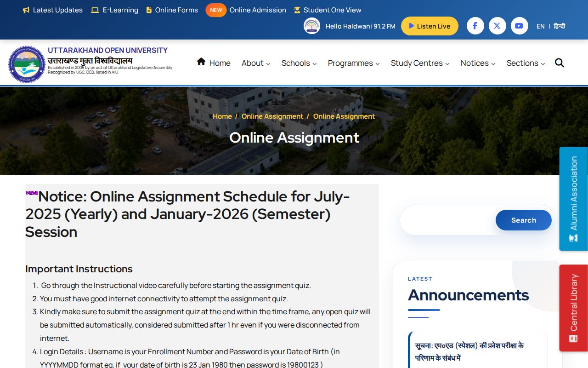Click the Online Assignment Schedule notice heading
The image size is (588, 368).
click(187, 214)
